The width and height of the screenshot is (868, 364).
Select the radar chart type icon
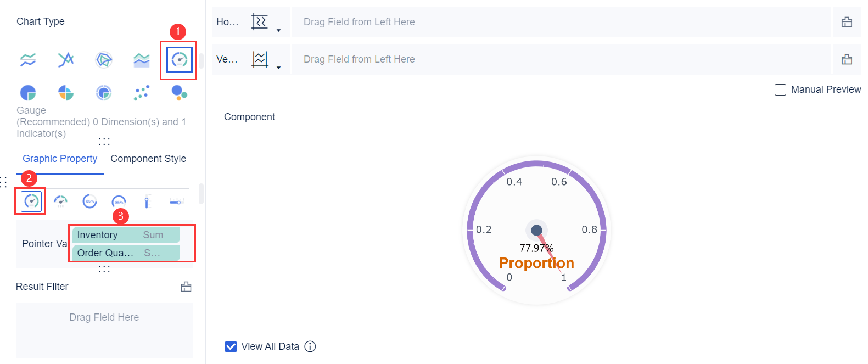103,60
